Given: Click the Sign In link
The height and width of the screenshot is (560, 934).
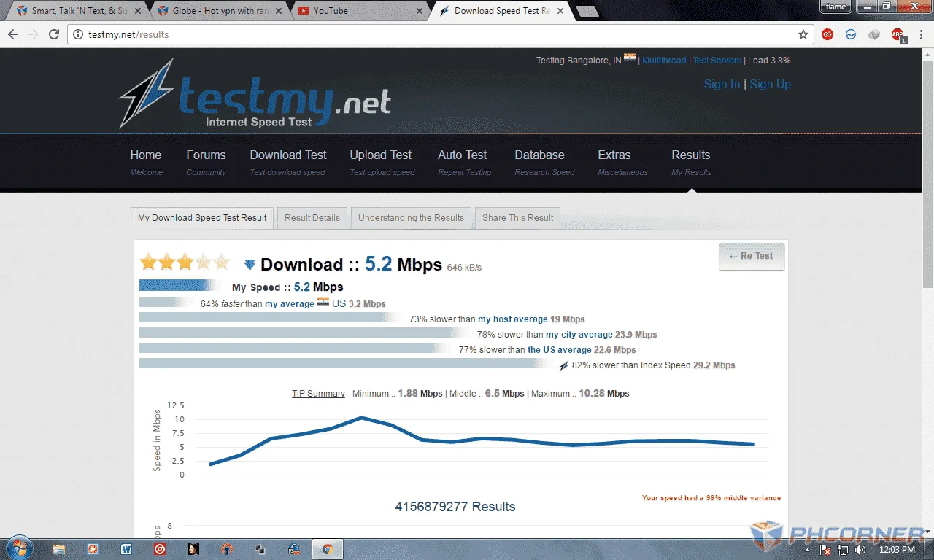Looking at the screenshot, I should point(722,84).
